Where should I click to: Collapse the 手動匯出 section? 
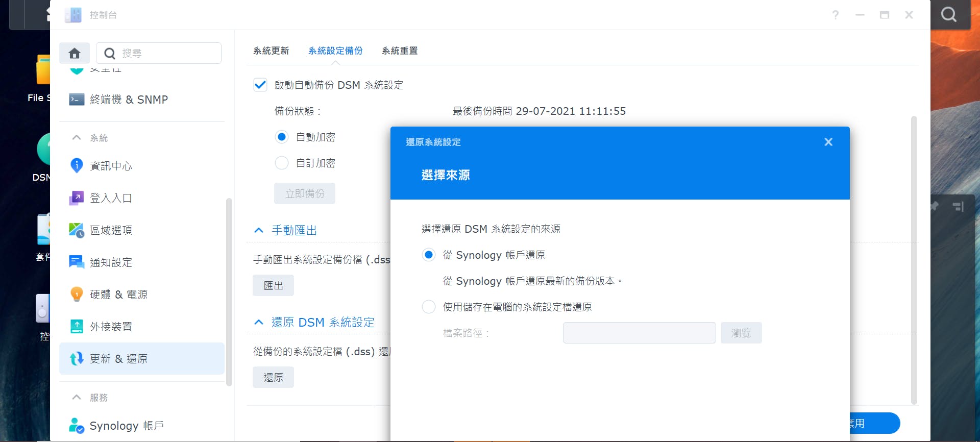pyautogui.click(x=259, y=230)
